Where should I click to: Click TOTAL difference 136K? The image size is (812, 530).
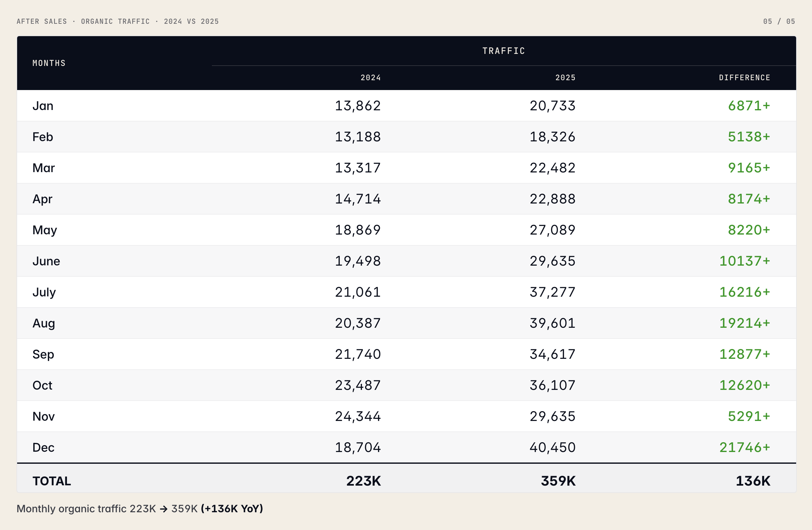click(x=753, y=481)
